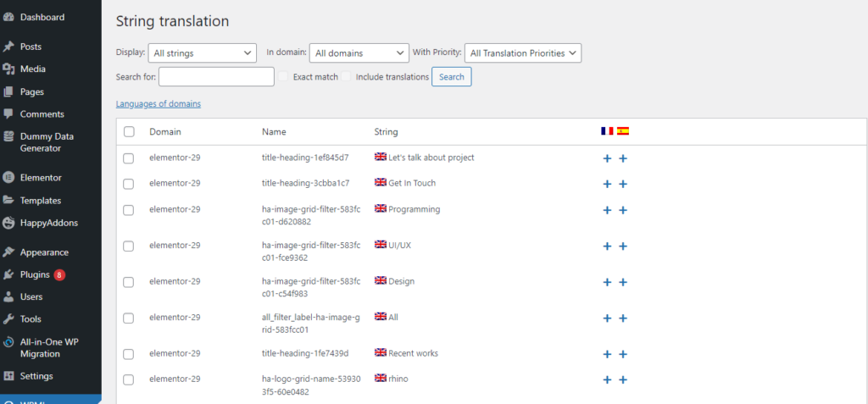Open the Languages of domains link

pyautogui.click(x=159, y=103)
